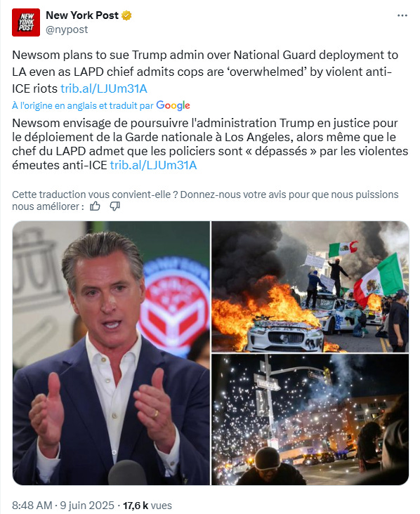The height and width of the screenshot is (514, 420).
Task: Click the 9 juin 2025 date
Action: click(x=87, y=505)
